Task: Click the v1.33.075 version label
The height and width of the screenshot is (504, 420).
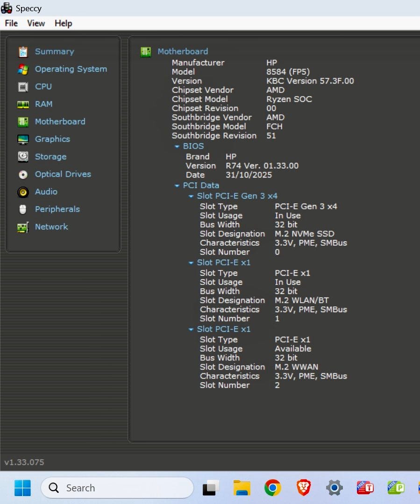Action: pos(24,462)
